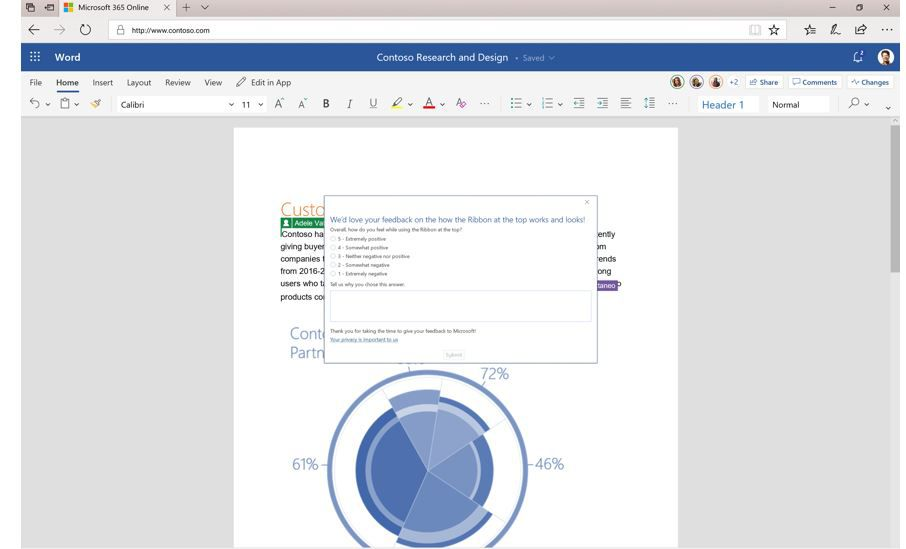Expand the font size 11 dropdown
The height and width of the screenshot is (549, 906).
tap(252, 104)
